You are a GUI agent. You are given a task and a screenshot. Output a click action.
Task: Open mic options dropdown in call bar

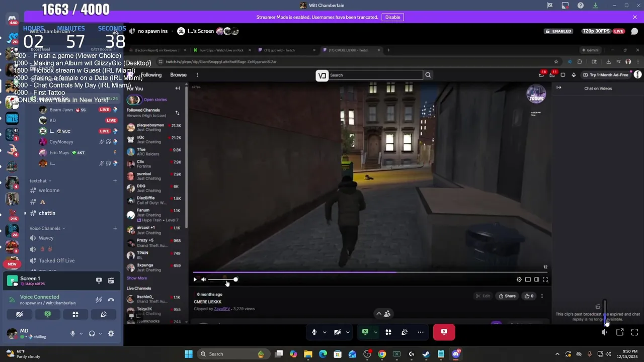[x=325, y=332]
